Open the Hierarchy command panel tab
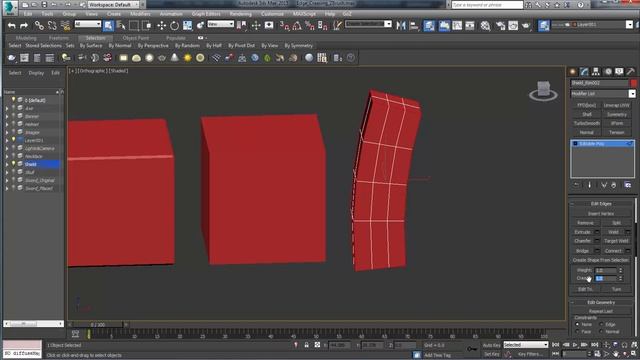Screen dimensions: 640x360 point(596,72)
